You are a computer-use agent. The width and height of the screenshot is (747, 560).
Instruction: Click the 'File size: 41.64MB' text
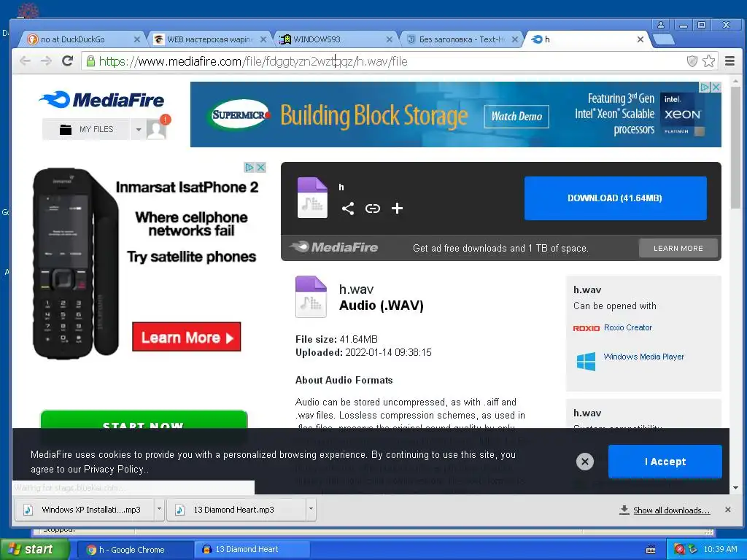coord(336,339)
